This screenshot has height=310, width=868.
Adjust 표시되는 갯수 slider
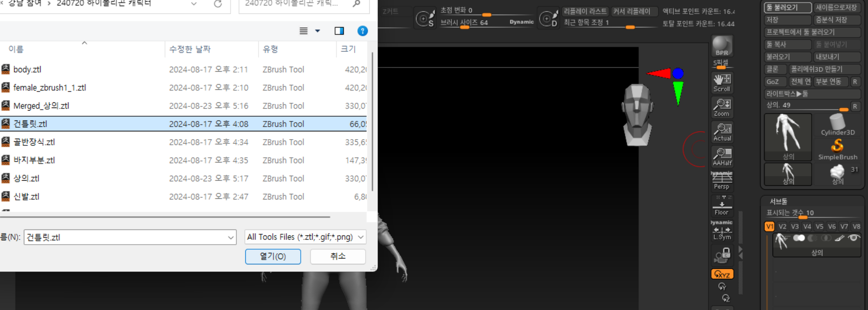(812, 213)
